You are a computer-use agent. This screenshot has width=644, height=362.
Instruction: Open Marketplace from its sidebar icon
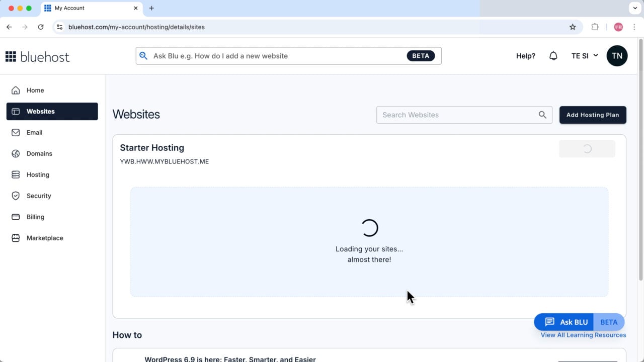point(17,238)
